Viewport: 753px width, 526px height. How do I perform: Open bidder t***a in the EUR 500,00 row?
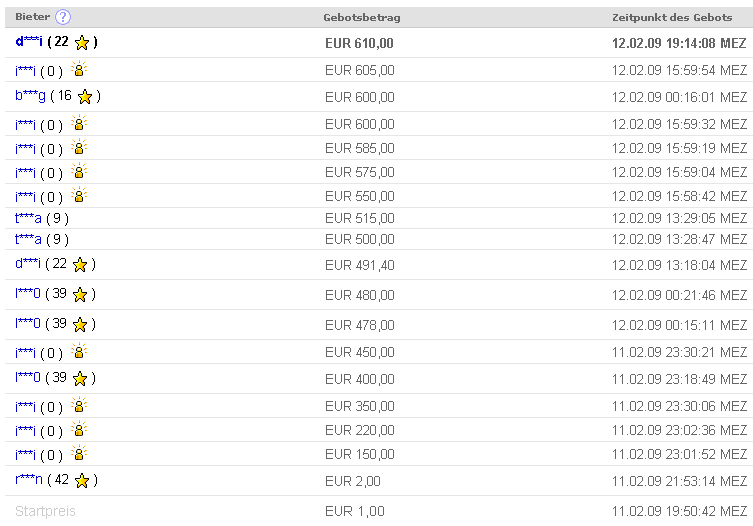coord(28,239)
